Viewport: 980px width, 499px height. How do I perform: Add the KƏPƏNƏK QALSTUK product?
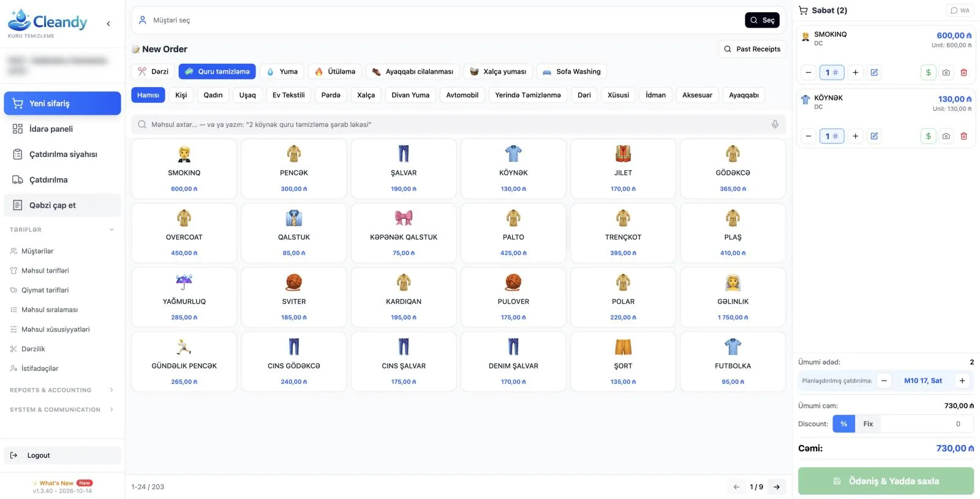point(404,233)
